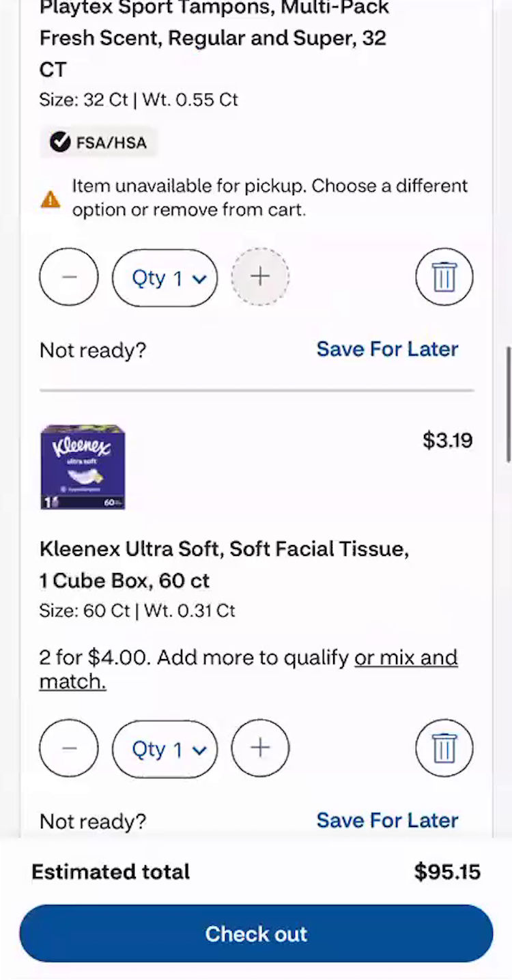Screen dimensions: 512x980
Task: Tap the plus icon to increase Kleenex quantity
Action: (x=259, y=748)
